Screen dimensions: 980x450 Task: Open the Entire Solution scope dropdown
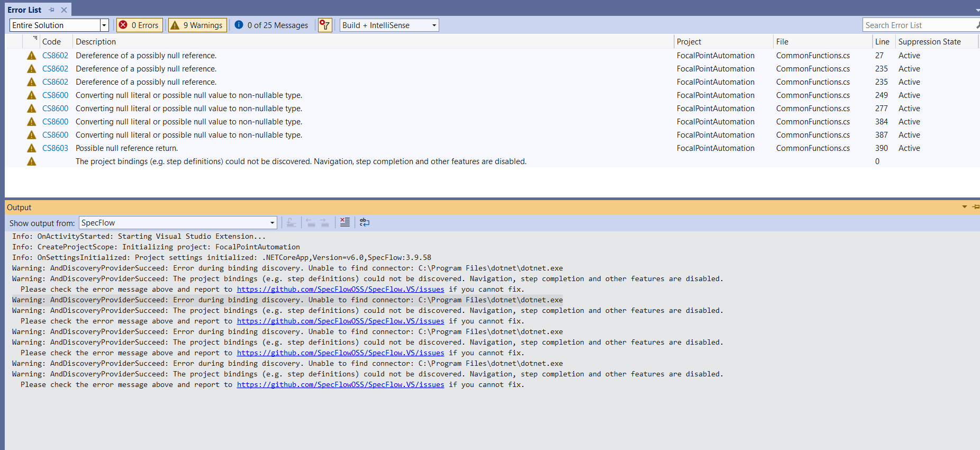(104, 25)
